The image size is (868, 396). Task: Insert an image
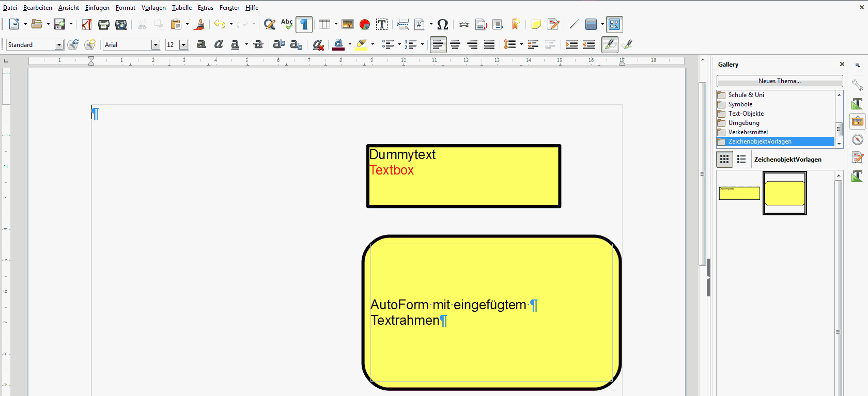tap(348, 24)
